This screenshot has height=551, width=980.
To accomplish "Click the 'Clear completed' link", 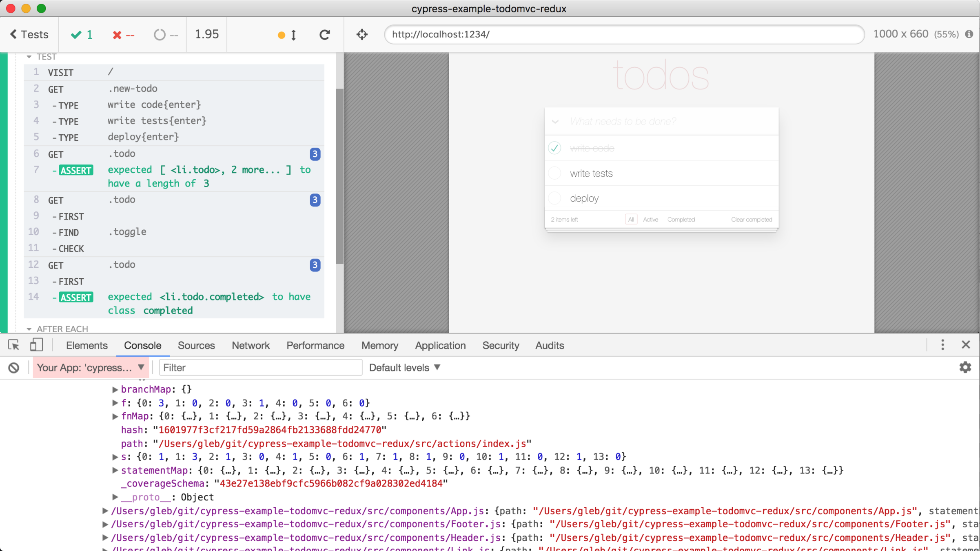I will (x=751, y=220).
